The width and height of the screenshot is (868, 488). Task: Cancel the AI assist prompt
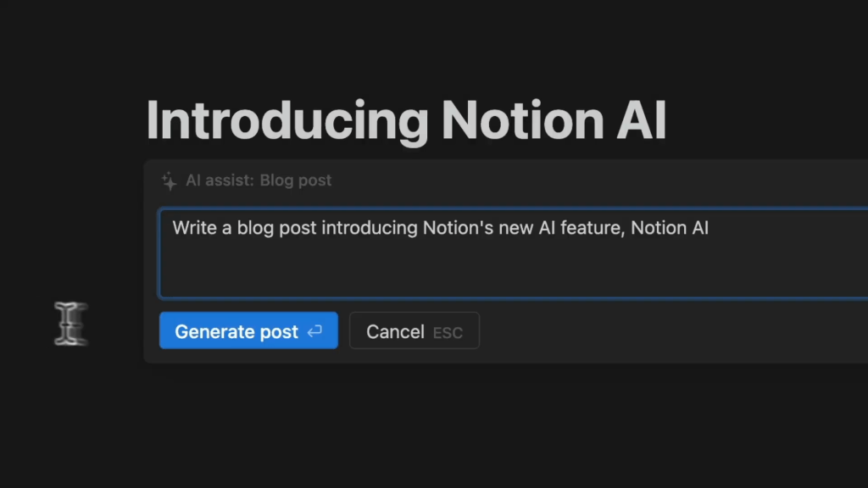click(395, 331)
